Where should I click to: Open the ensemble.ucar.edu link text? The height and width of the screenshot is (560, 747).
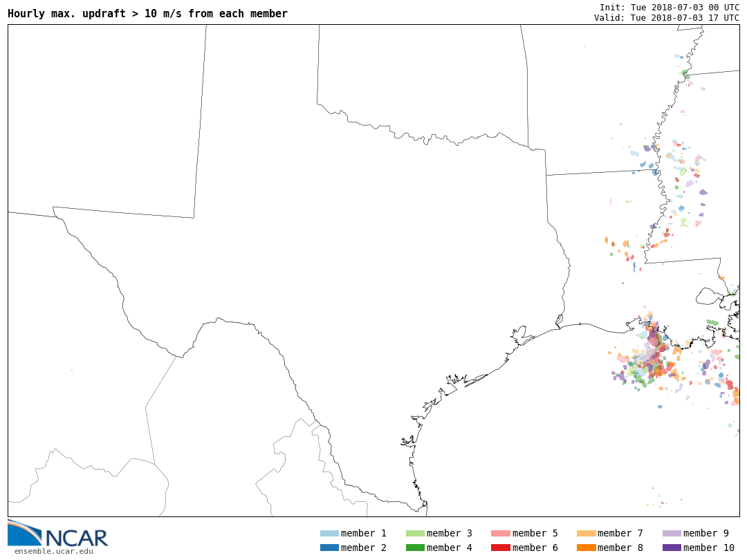53,551
